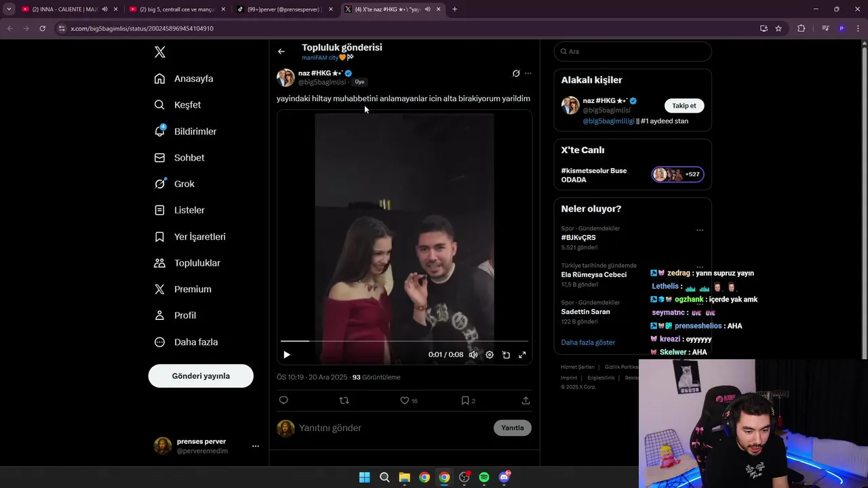Open @big5bagimliligi mention link
The width and height of the screenshot is (868, 488).
tap(608, 121)
